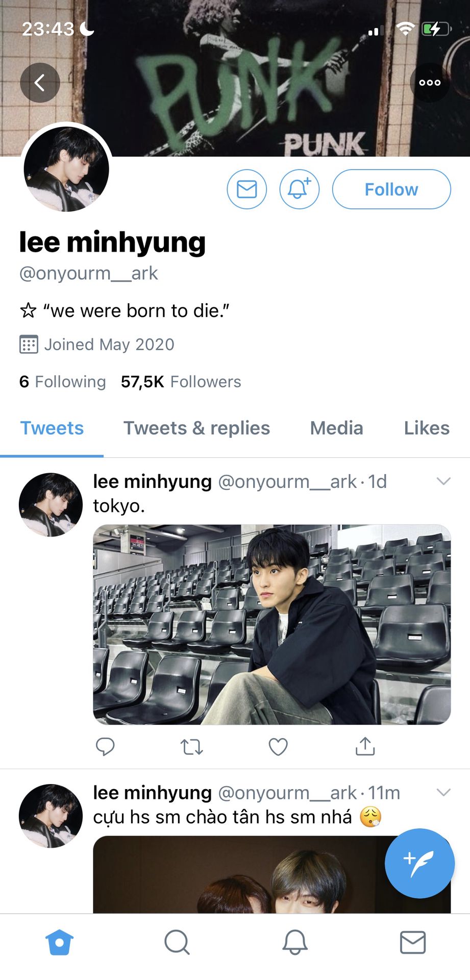470x980 pixels.
Task: Open the Media tab
Action: [x=336, y=428]
